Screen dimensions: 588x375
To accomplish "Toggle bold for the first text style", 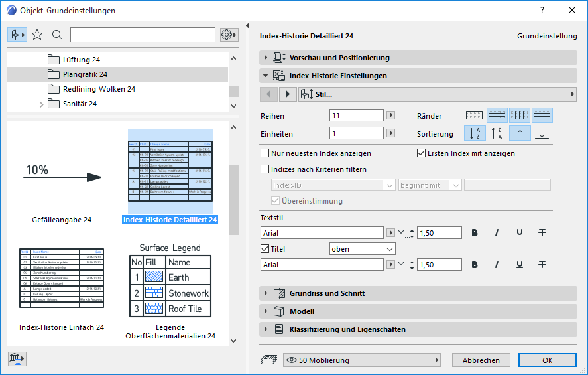I will pos(475,233).
